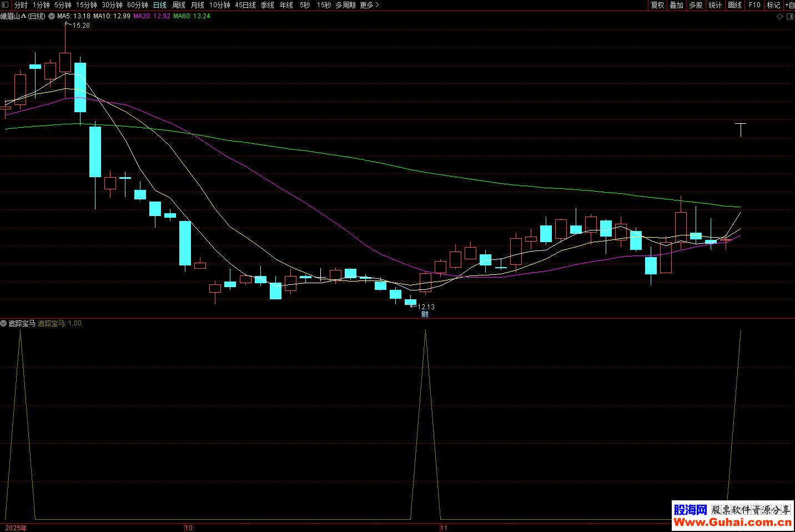The image size is (795, 532).
Task: Click the MA5: 13.18 label
Action: click(x=74, y=16)
